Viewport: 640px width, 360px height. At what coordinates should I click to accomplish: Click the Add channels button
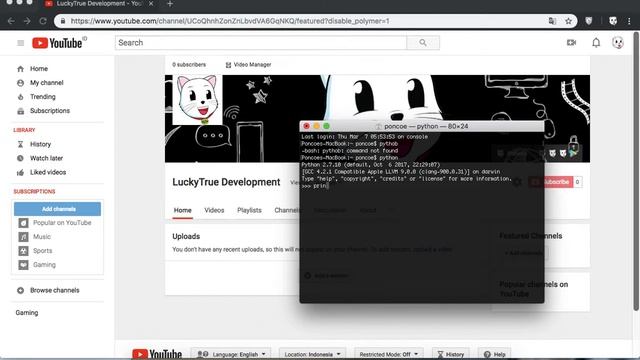[58, 209]
